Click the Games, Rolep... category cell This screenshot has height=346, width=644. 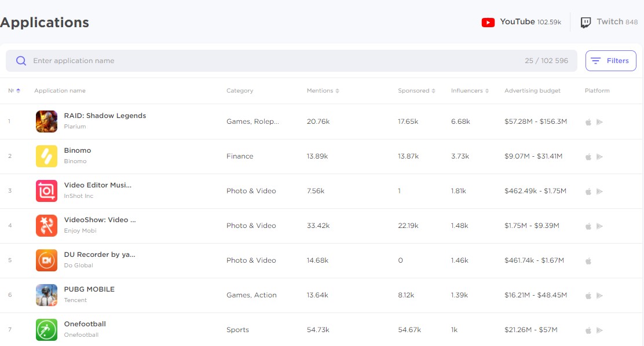pyautogui.click(x=253, y=122)
